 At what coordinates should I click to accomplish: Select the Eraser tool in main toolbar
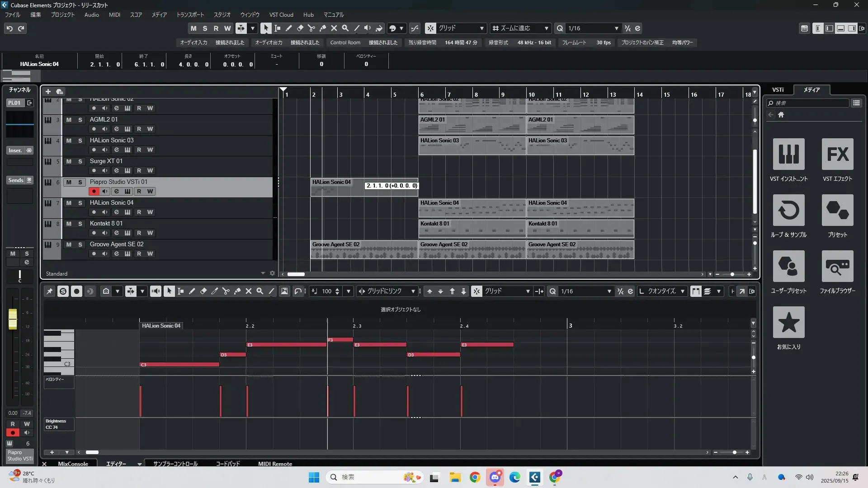coord(300,28)
